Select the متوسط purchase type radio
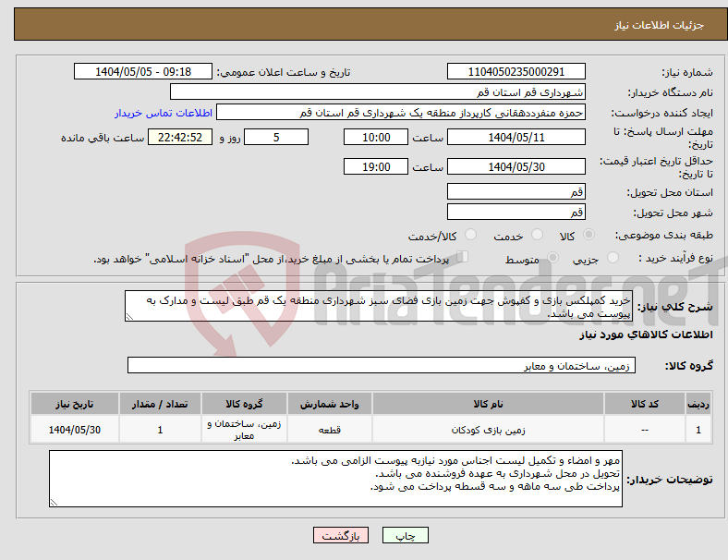Screen dimensions: 728x560 pyautogui.click(x=553, y=257)
